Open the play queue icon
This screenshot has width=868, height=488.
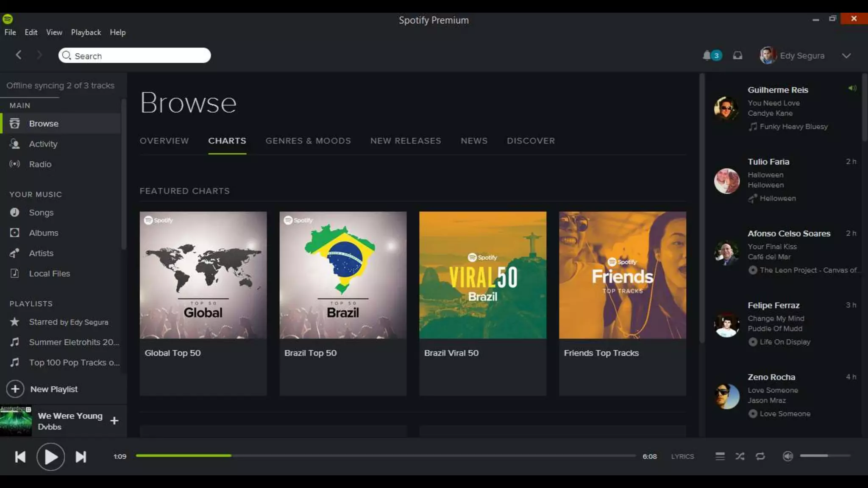click(x=720, y=456)
